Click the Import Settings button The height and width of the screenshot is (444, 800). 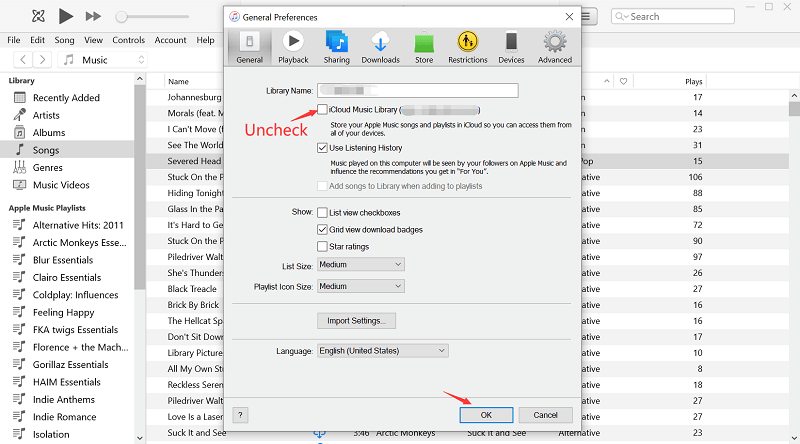(356, 321)
